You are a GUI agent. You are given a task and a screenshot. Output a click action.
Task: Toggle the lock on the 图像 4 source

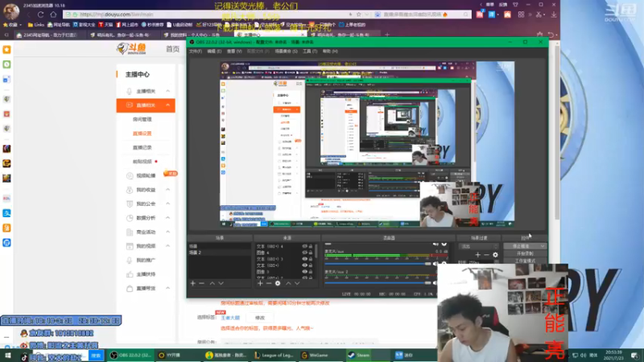click(x=311, y=253)
